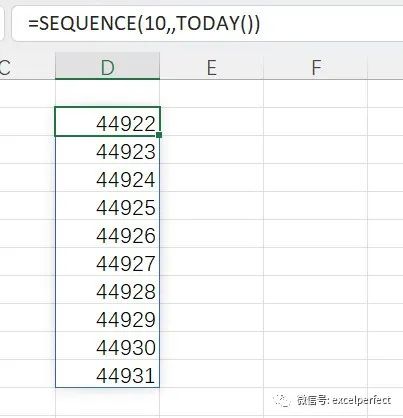Click the empty column F cell beside 44925
Viewport: 403px width, 418px height.
tap(316, 206)
